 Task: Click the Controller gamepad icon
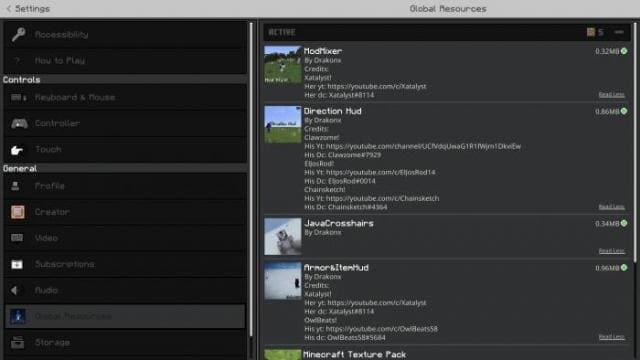(x=19, y=123)
